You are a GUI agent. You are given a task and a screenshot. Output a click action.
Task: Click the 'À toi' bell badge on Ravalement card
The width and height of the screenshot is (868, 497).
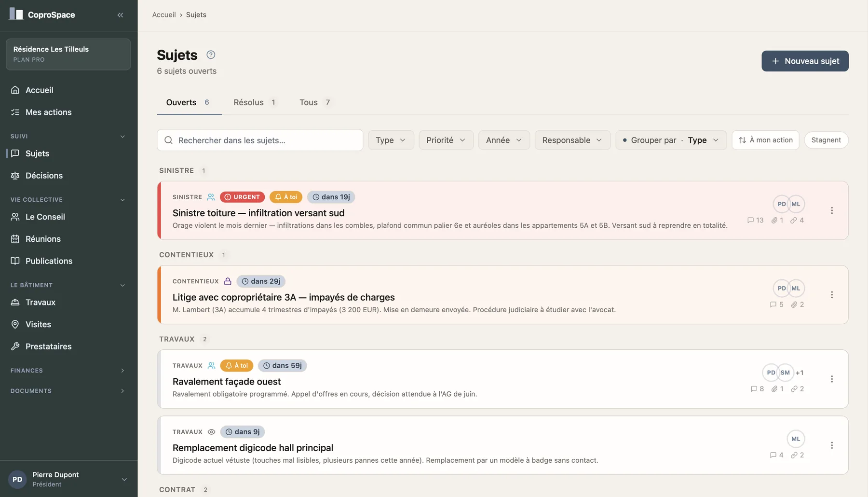(x=237, y=365)
